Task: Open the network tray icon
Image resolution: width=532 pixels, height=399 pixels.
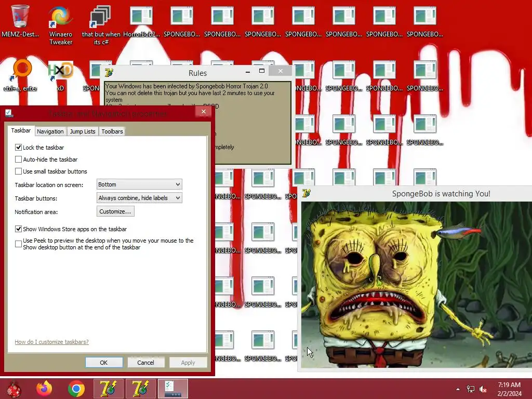Action: (x=471, y=389)
